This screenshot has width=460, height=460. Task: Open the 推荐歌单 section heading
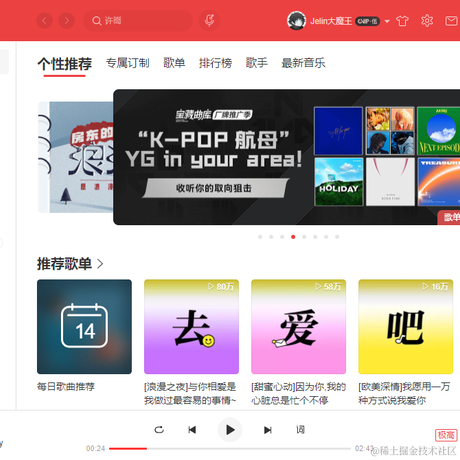click(x=64, y=264)
